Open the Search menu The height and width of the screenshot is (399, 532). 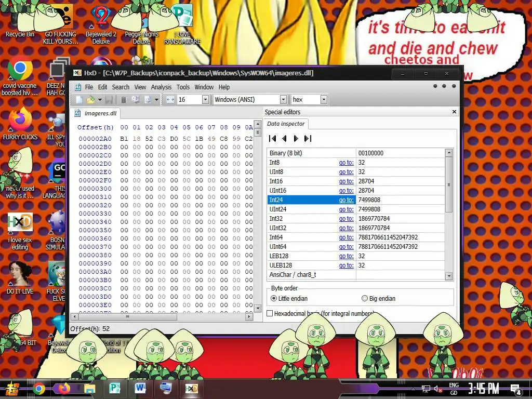pyautogui.click(x=121, y=87)
